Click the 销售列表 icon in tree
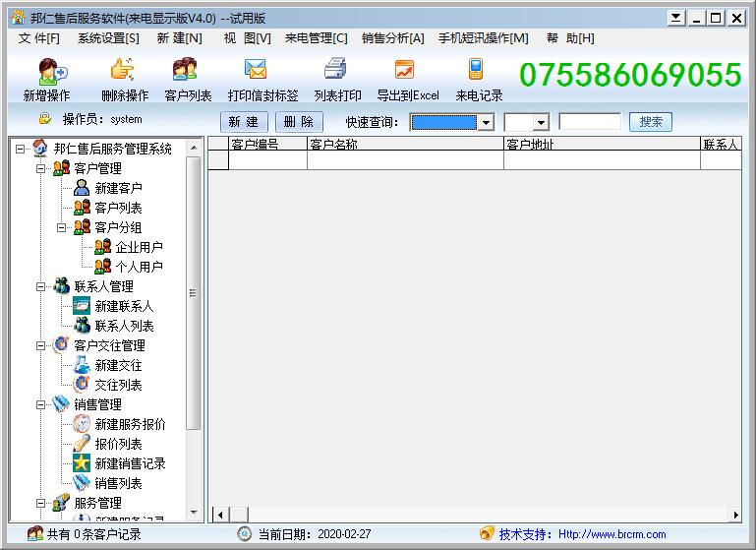The width and height of the screenshot is (756, 550). coord(82,482)
